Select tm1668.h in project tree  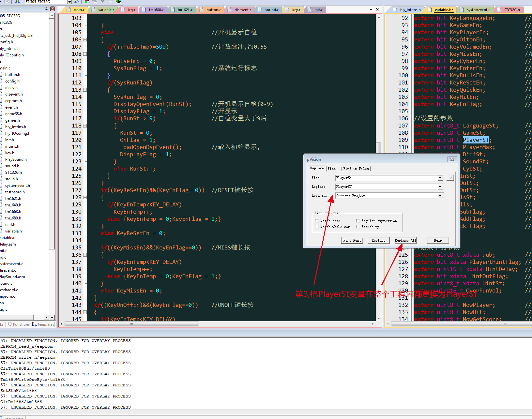coord(13,212)
